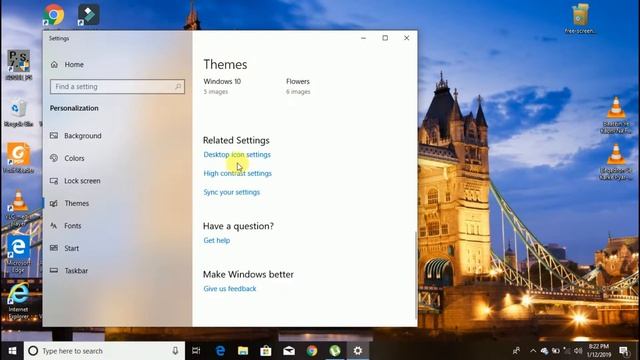The image size is (640, 360).
Task: Open Google Chrome desktop shortcut
Action: [53, 15]
